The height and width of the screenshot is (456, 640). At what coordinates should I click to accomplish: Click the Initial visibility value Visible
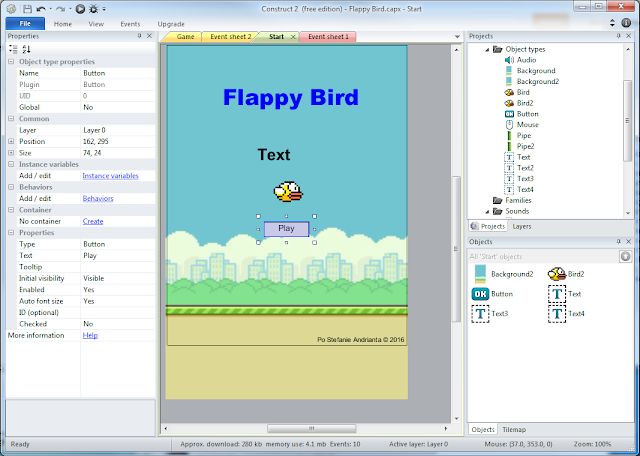118,278
